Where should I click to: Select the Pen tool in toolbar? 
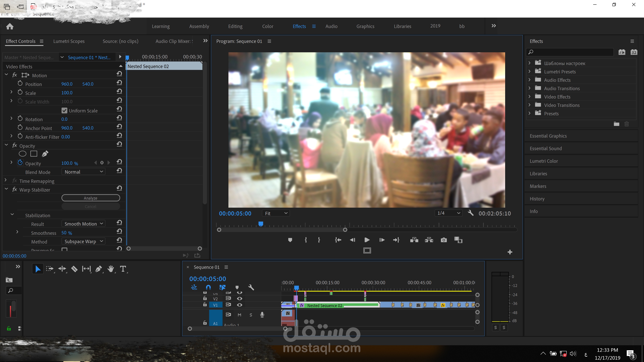(98, 269)
